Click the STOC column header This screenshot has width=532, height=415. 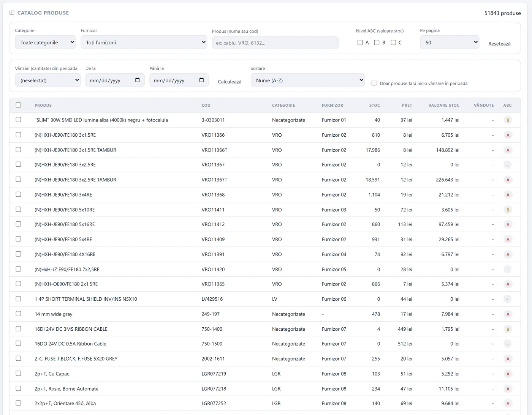click(x=375, y=106)
